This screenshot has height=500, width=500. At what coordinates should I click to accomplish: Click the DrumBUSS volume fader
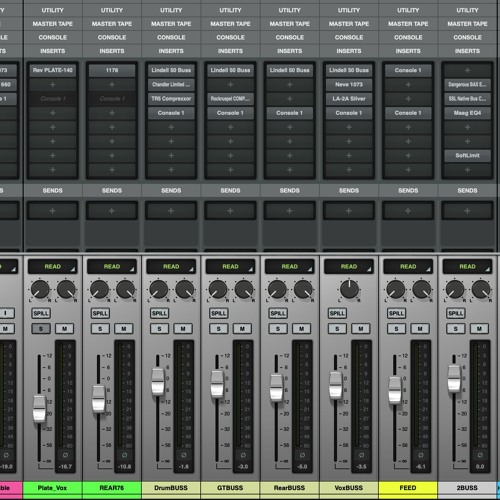tap(158, 382)
